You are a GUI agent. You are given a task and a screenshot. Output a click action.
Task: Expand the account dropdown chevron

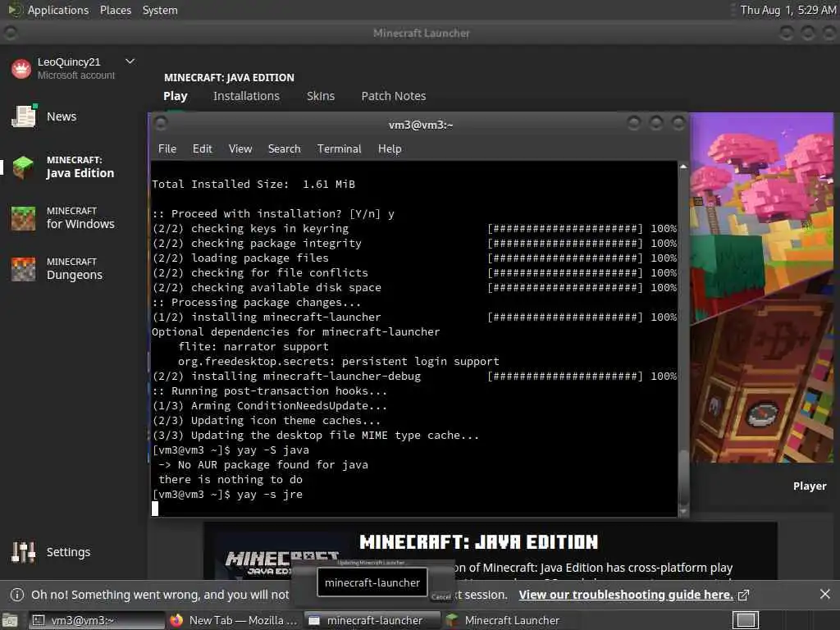[x=130, y=62]
